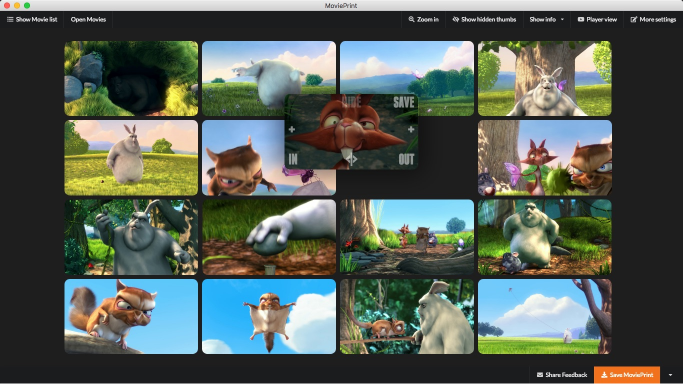Click IN on the hovered thumb overlay
This screenshot has height=384, width=684.
point(293,159)
